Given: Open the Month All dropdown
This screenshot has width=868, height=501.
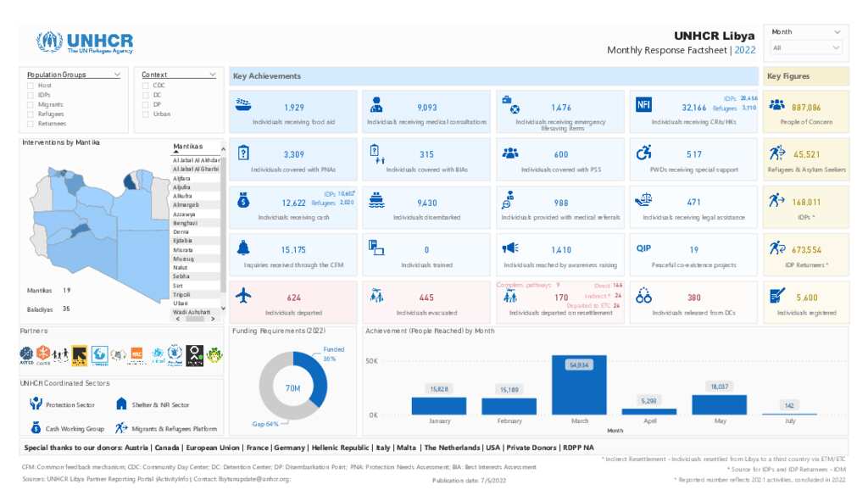Looking at the screenshot, I should point(807,48).
